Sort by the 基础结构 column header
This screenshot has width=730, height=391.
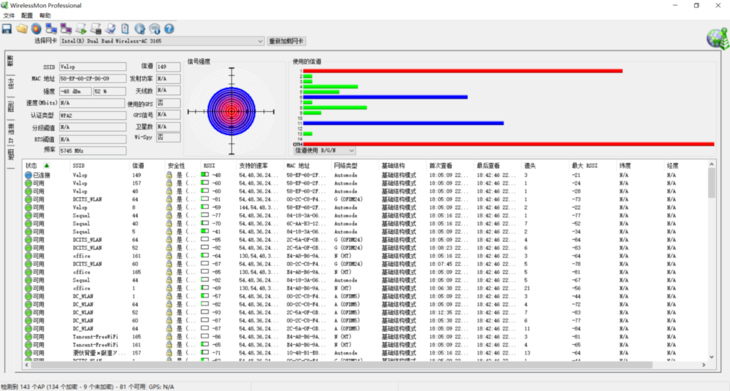(403, 165)
